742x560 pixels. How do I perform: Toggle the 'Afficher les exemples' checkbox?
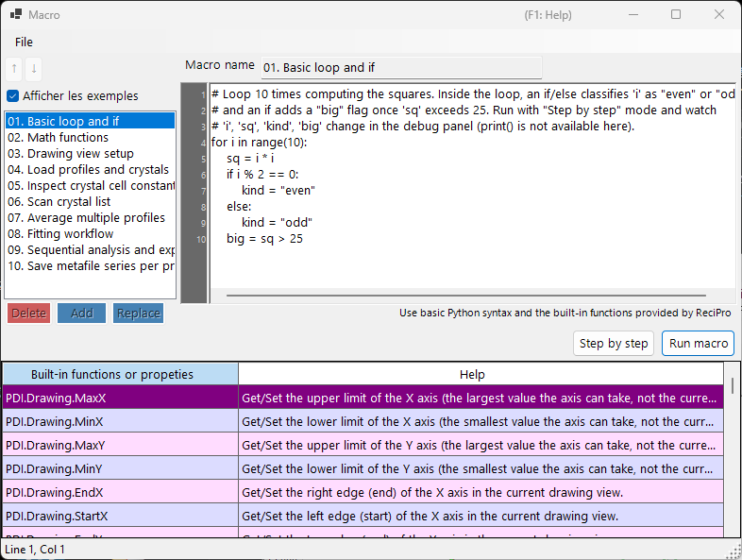(x=13, y=96)
